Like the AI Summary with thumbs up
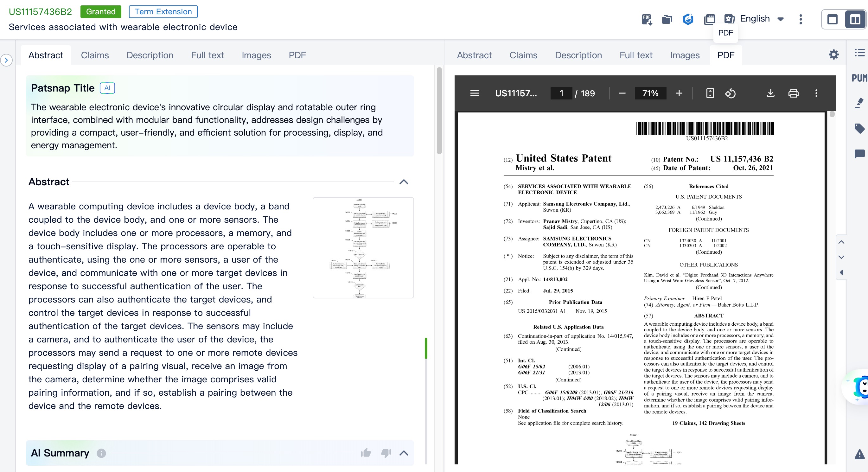The width and height of the screenshot is (868, 472). point(365,453)
